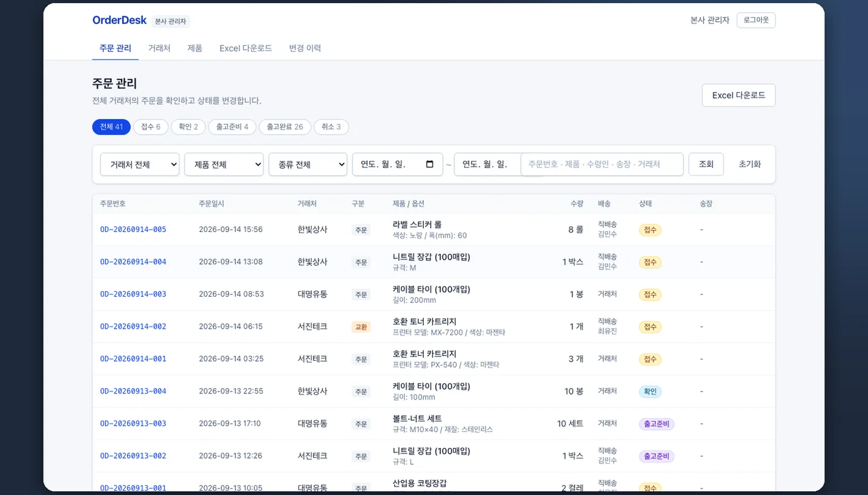Click the 볼트·너트 세트 product name
This screenshot has height=495, width=868.
click(x=417, y=418)
